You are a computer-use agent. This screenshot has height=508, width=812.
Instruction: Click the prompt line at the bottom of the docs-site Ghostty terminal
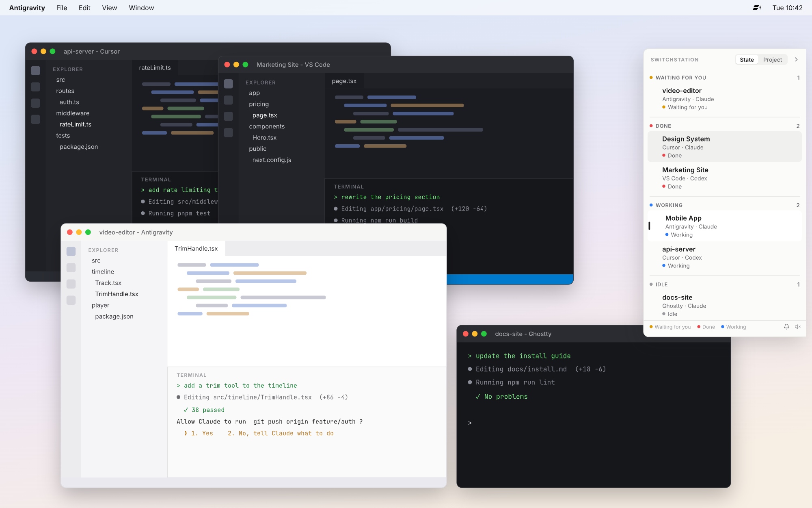(x=470, y=423)
